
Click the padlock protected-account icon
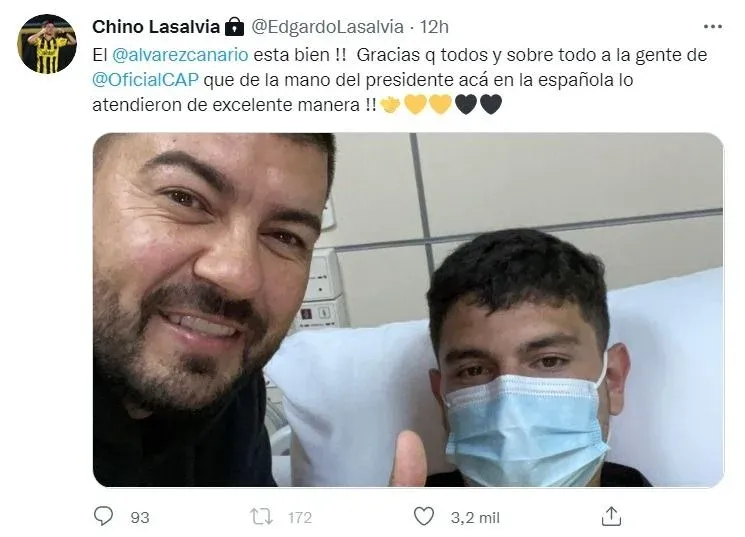234,27
